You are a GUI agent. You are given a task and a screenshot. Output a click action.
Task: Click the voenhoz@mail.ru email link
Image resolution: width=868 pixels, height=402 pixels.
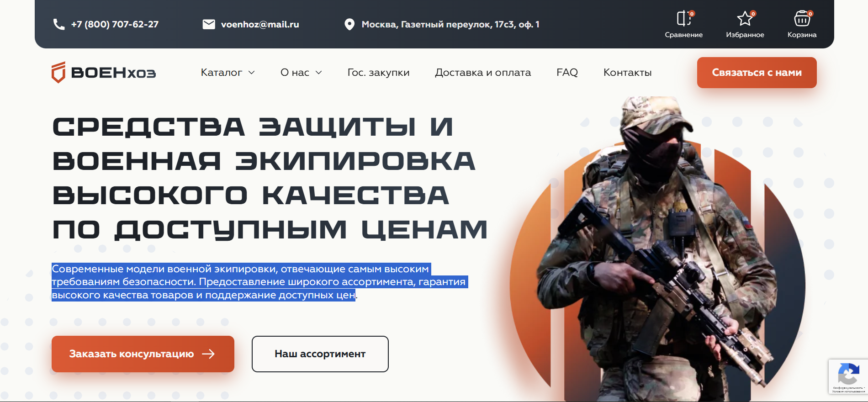coord(260,24)
